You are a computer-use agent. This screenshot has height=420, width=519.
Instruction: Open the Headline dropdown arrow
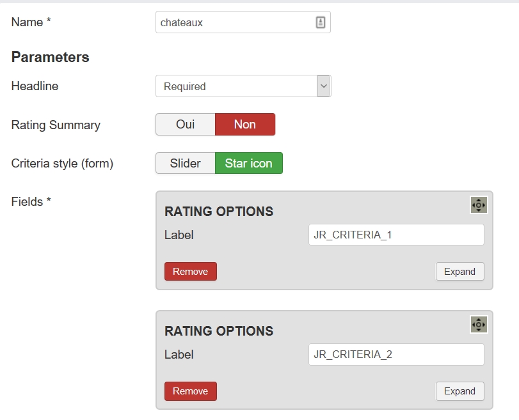324,86
